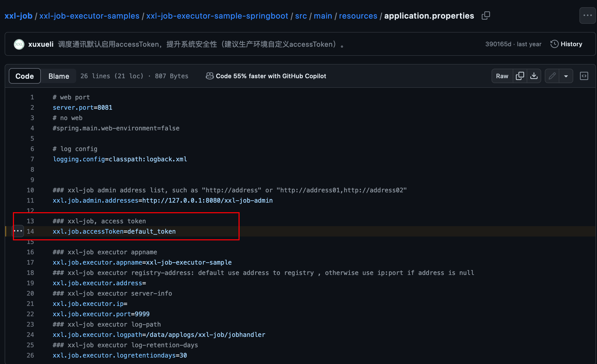Click xxl.job.executor.ip= line
This screenshot has height=364, width=597.
click(90, 304)
